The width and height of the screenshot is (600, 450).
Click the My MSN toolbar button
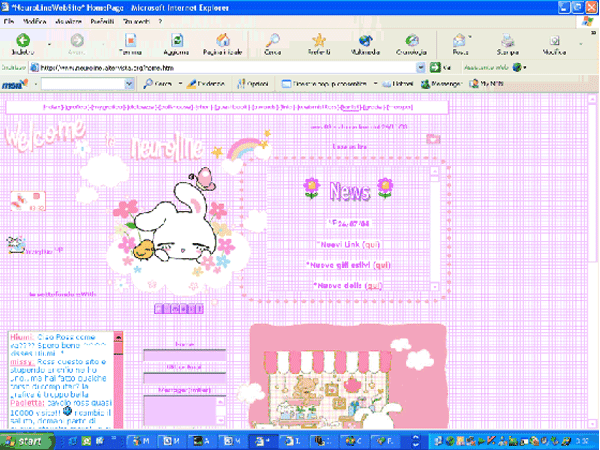tap(486, 84)
